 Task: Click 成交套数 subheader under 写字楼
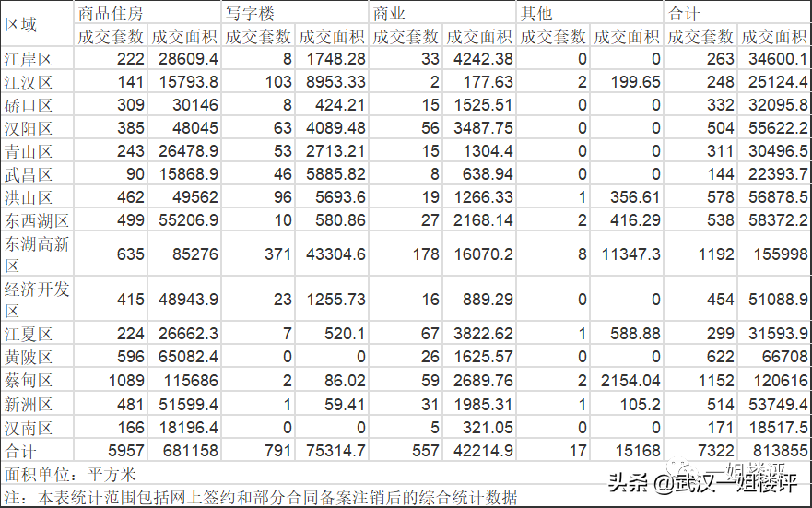(x=258, y=36)
